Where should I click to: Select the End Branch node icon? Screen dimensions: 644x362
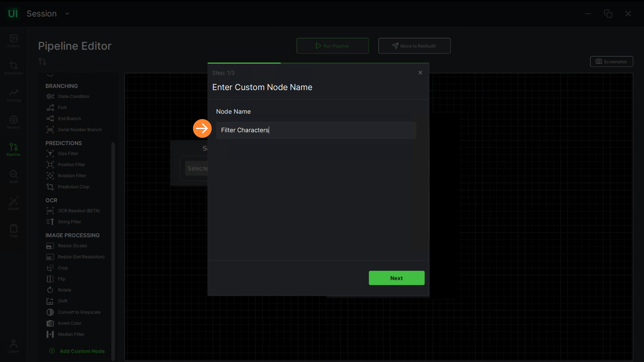[50, 119]
